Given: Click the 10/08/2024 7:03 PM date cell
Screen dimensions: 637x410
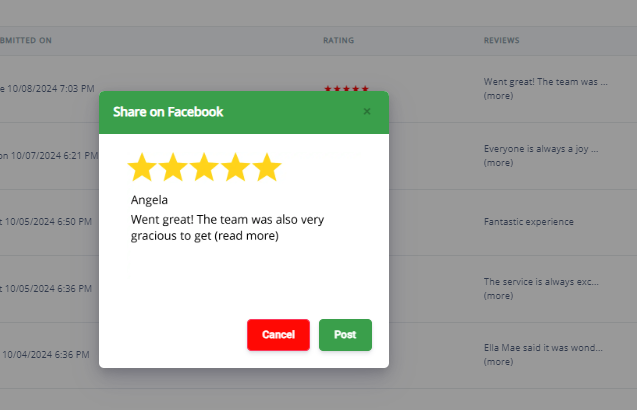Looking at the screenshot, I should (47, 89).
